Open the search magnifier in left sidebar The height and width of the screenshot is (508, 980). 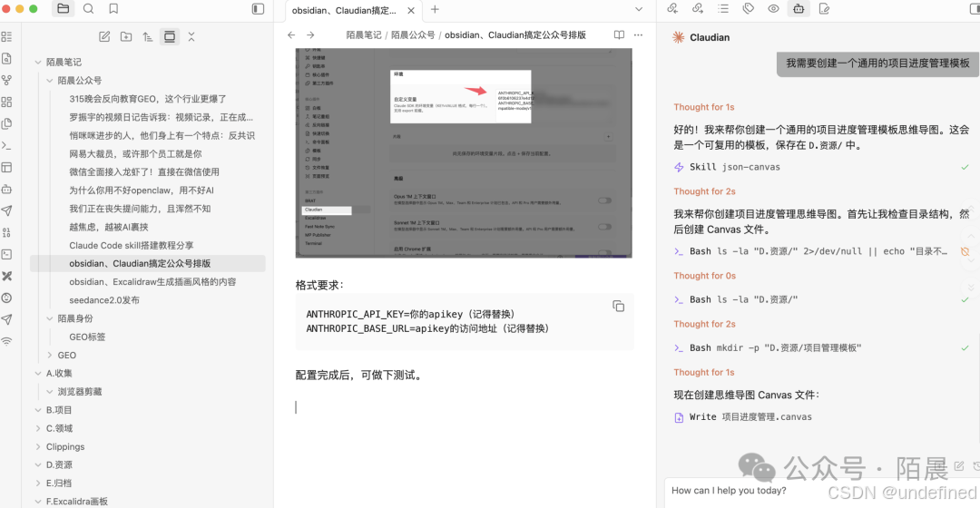pos(89,9)
